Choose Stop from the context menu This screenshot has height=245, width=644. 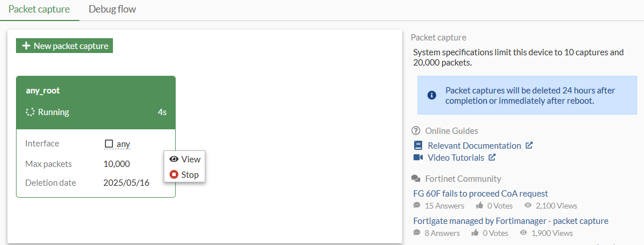coord(189,175)
